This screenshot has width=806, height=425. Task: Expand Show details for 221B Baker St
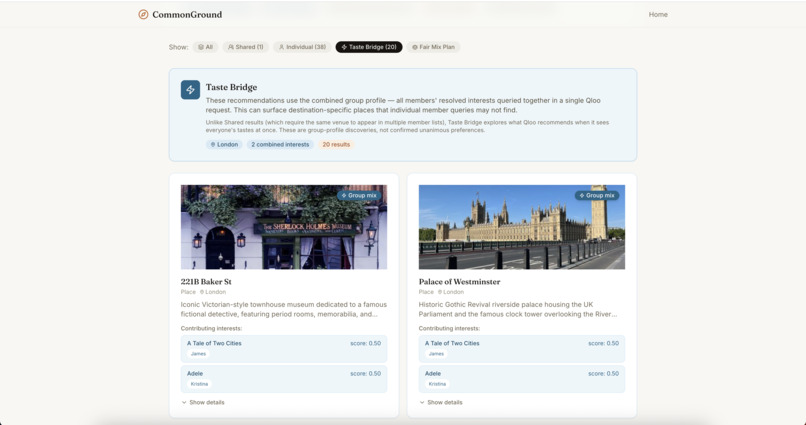tap(203, 402)
